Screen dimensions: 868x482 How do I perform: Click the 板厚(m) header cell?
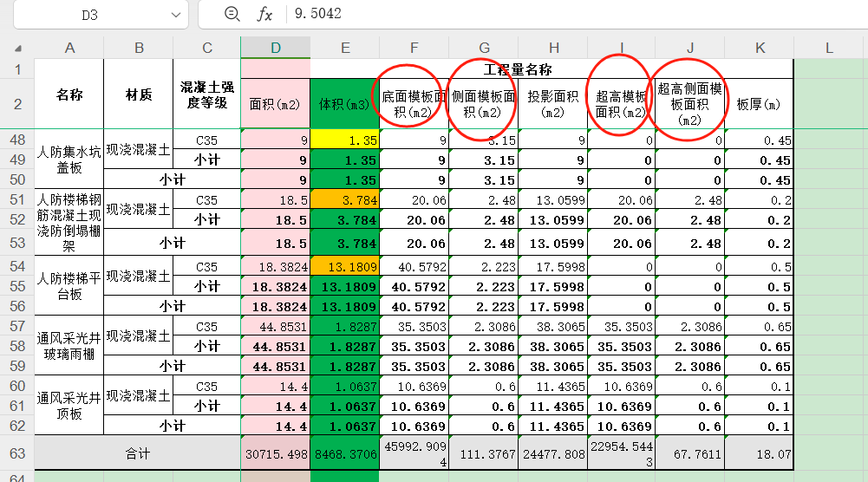click(760, 104)
